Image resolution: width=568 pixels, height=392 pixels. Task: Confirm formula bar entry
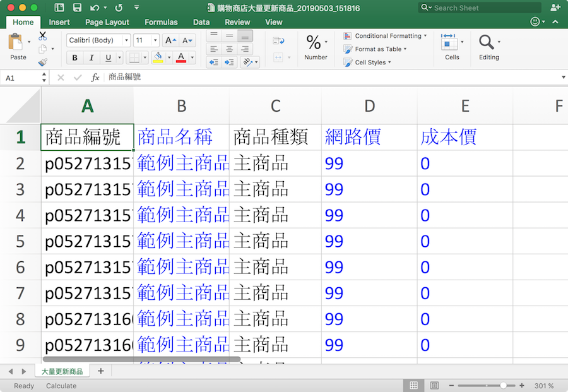(78, 78)
